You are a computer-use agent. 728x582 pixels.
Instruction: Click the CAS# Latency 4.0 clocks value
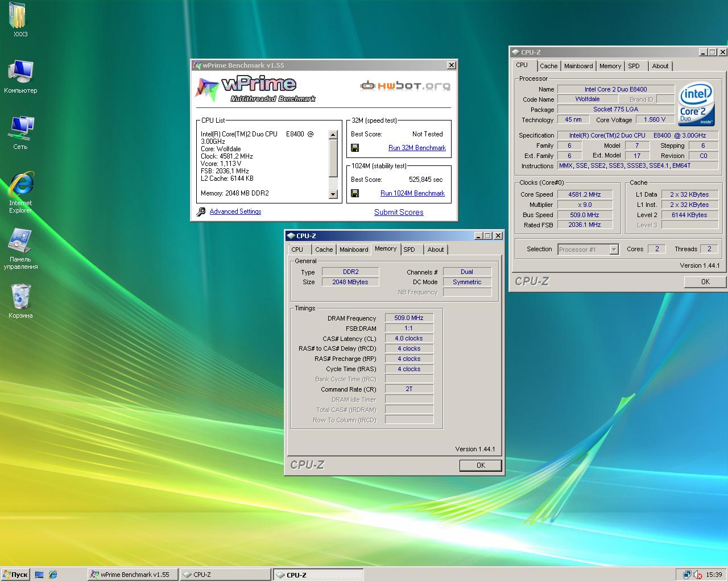point(409,338)
